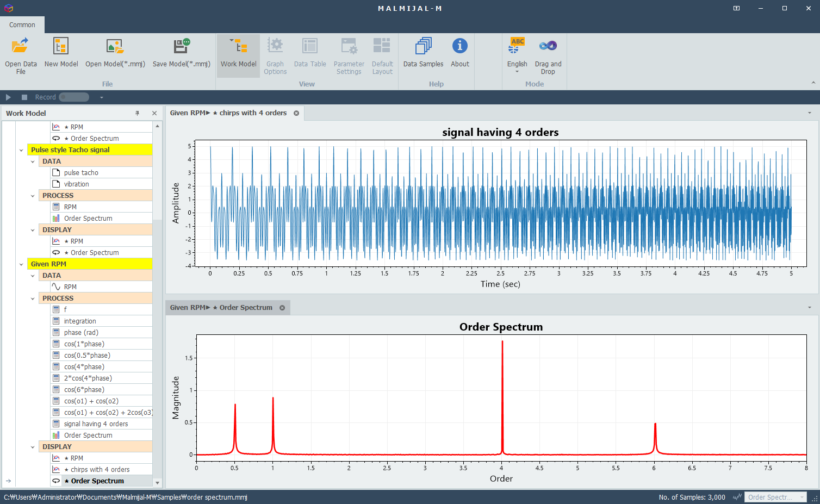Open the Order Spectrum combo box in status bar
The height and width of the screenshot is (504, 820).
pos(775,497)
